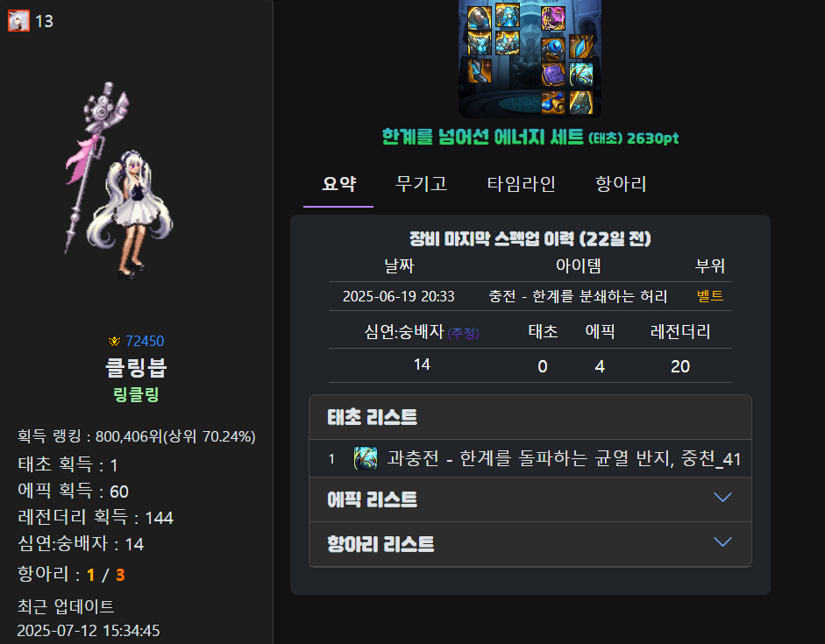Click the fame crest icon beside 72450
Image resolution: width=825 pixels, height=644 pixels.
(114, 341)
